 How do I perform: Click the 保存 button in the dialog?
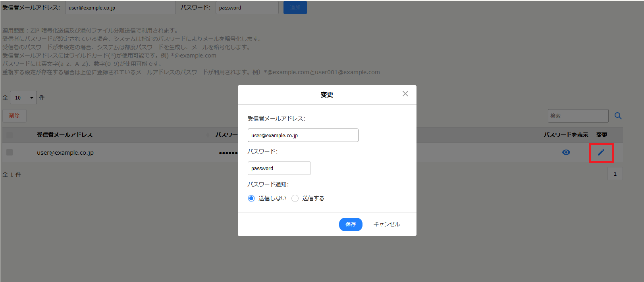click(x=351, y=224)
